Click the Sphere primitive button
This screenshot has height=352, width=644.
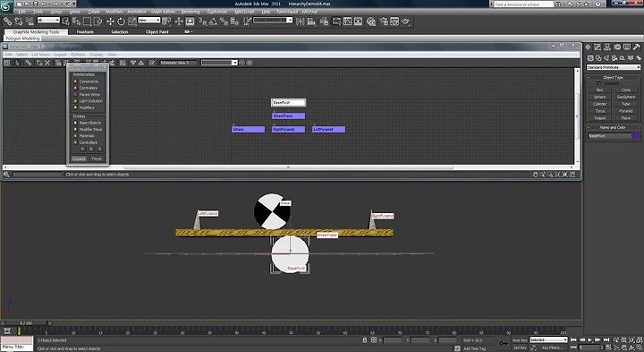click(599, 97)
